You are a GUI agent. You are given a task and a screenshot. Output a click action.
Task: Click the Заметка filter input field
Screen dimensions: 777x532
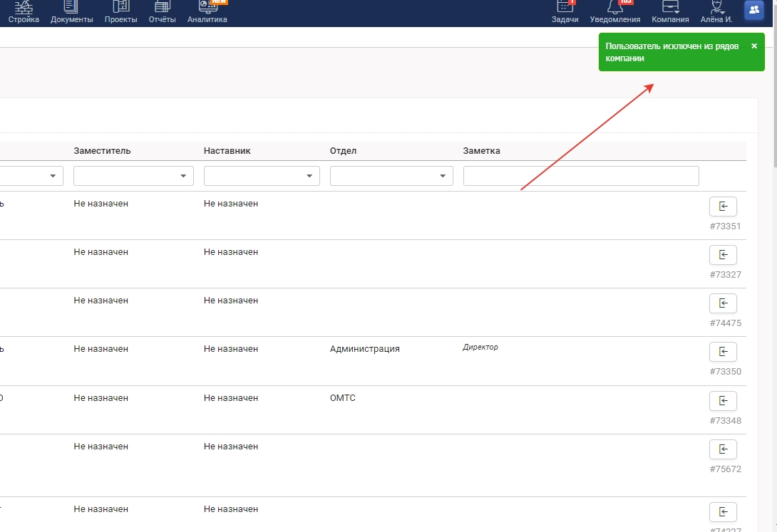click(581, 176)
